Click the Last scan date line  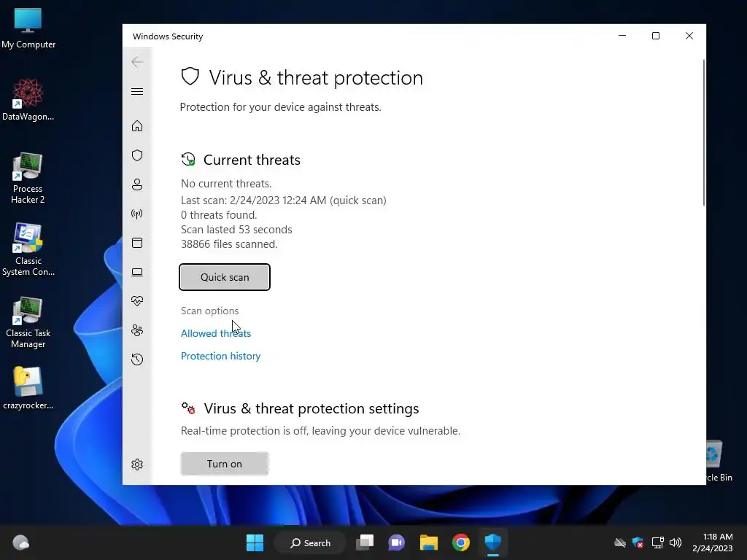[284, 201]
